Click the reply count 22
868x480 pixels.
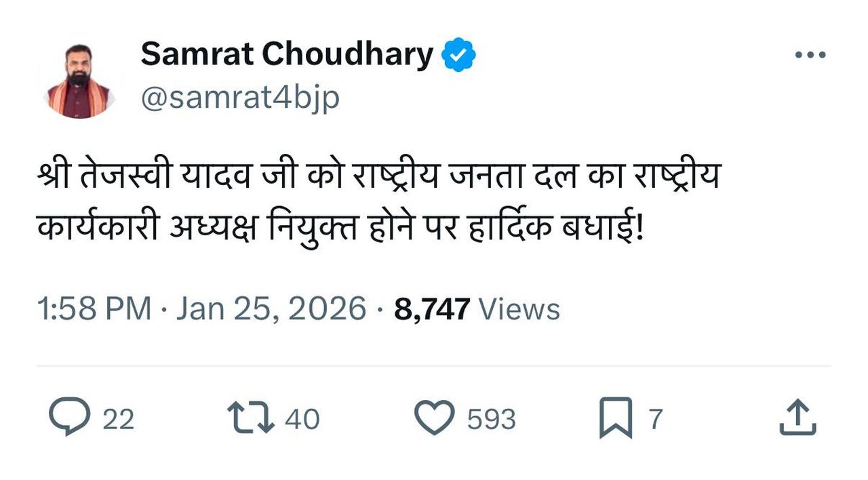click(119, 420)
